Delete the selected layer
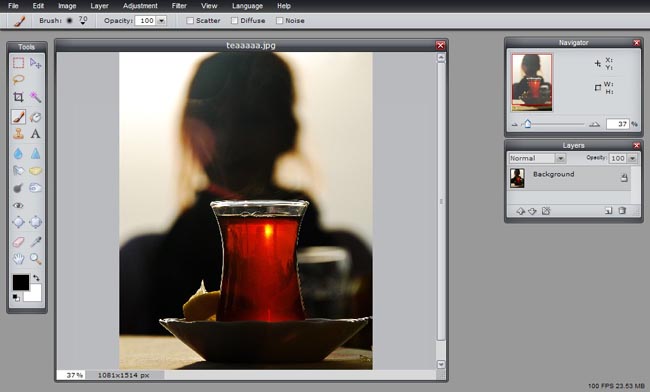Image resolution: width=650 pixels, height=392 pixels. coord(622,211)
